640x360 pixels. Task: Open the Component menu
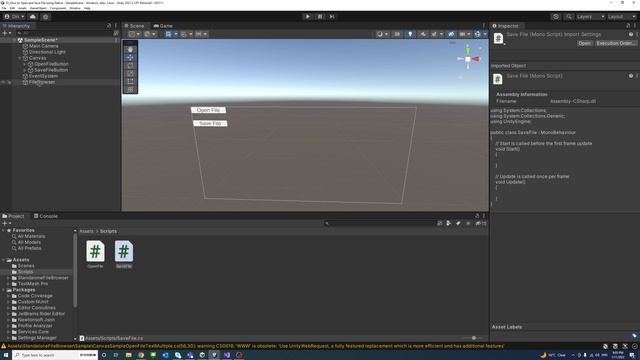tap(58, 8)
